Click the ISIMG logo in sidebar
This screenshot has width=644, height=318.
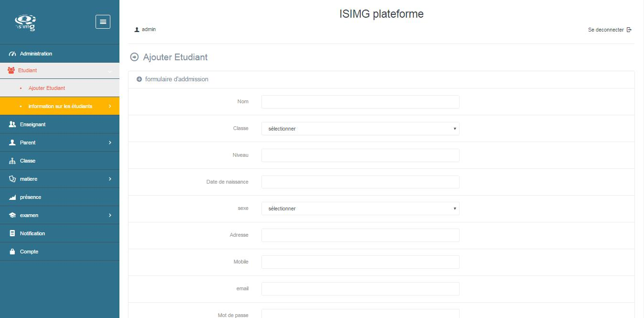25,22
